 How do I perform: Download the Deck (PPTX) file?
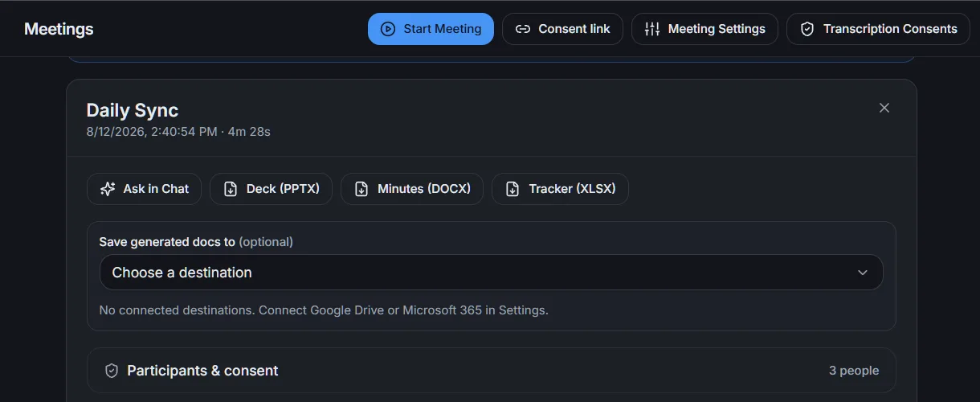271,189
